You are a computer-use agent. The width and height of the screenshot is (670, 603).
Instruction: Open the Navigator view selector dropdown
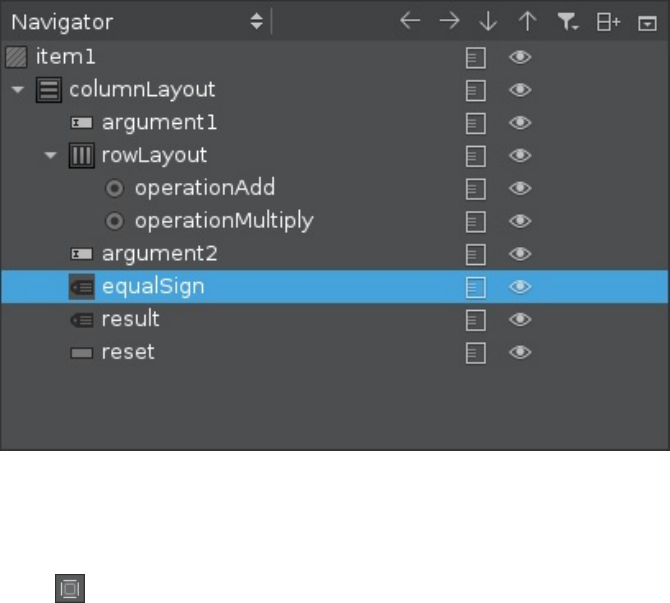click(257, 21)
